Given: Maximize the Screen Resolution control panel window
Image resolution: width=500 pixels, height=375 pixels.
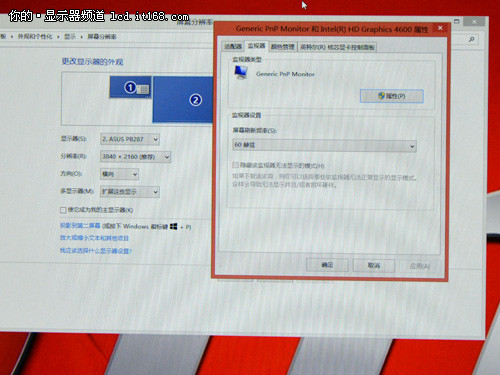Looking at the screenshot, I should pyautogui.click(x=457, y=21).
